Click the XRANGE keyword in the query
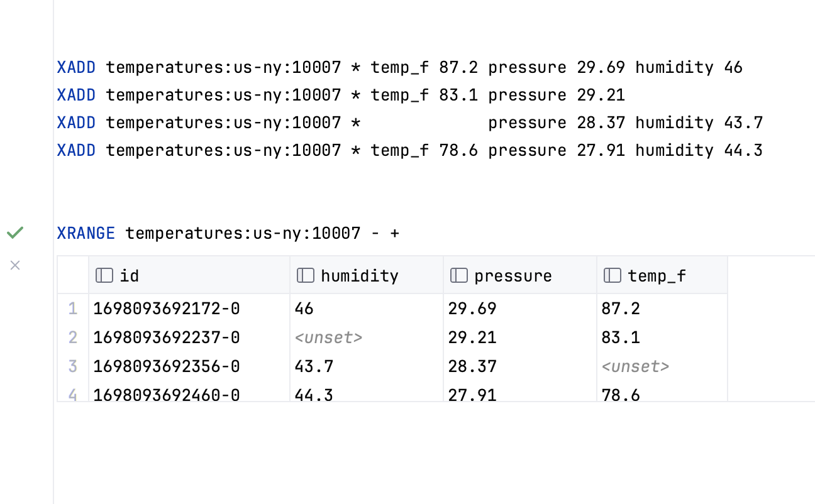Viewport: 815px width, 504px height. tap(86, 233)
